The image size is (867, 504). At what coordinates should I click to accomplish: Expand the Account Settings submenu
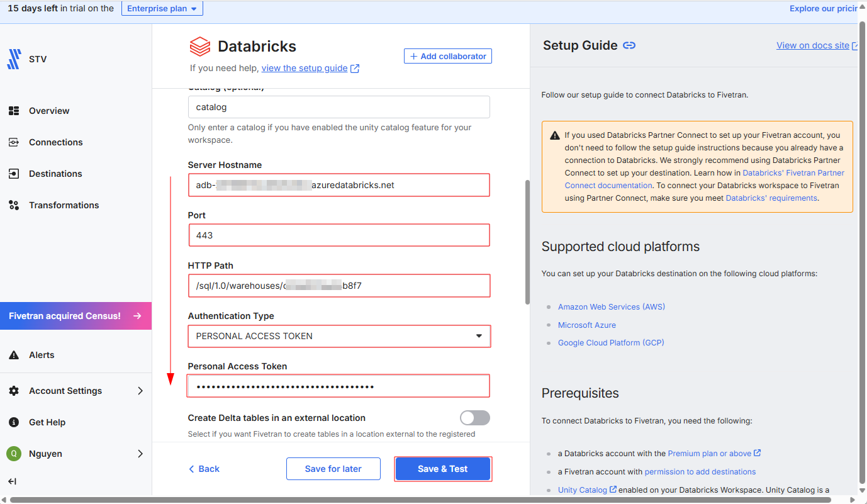click(140, 391)
